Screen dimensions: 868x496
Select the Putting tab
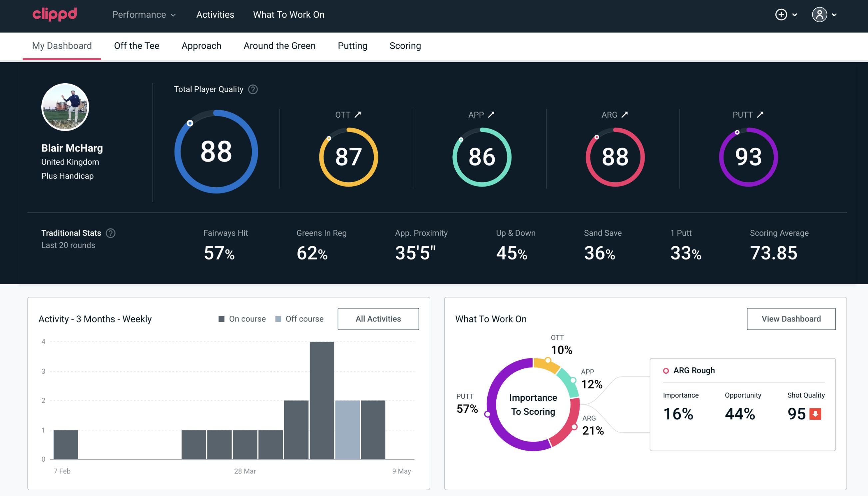(352, 45)
